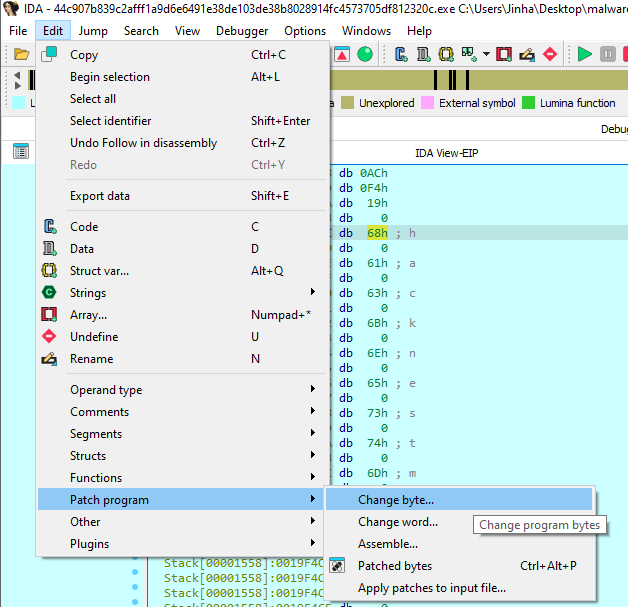Select Change byte... from Patch program

396,500
